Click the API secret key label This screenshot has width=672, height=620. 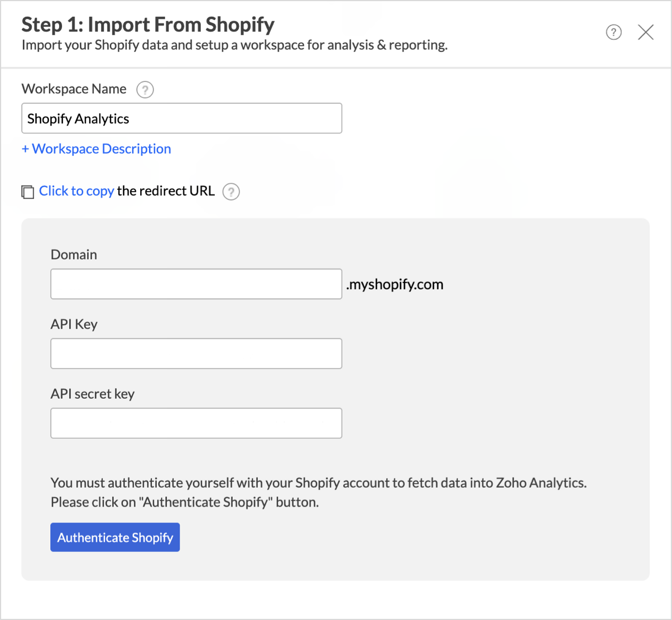coord(92,394)
